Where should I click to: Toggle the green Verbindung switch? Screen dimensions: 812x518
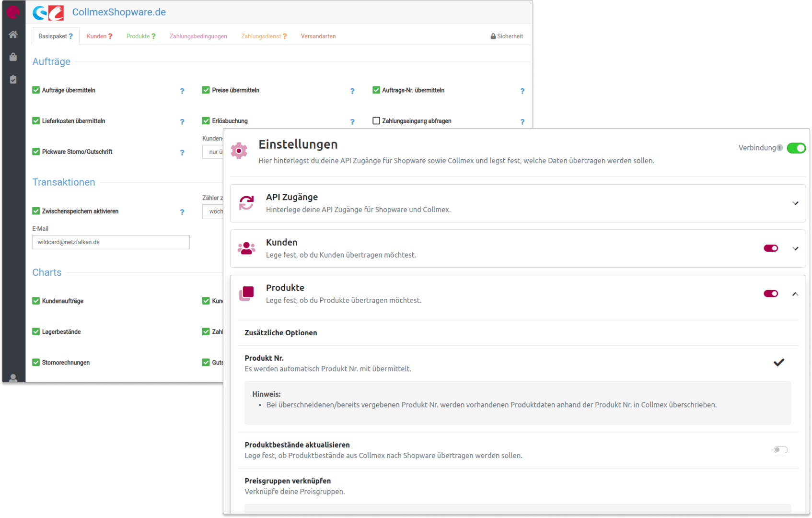tap(796, 148)
